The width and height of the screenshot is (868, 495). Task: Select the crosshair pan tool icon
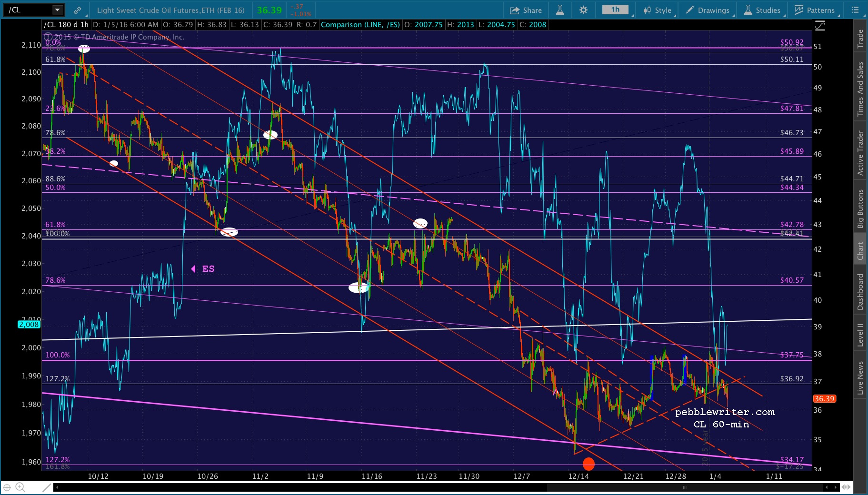point(7,487)
